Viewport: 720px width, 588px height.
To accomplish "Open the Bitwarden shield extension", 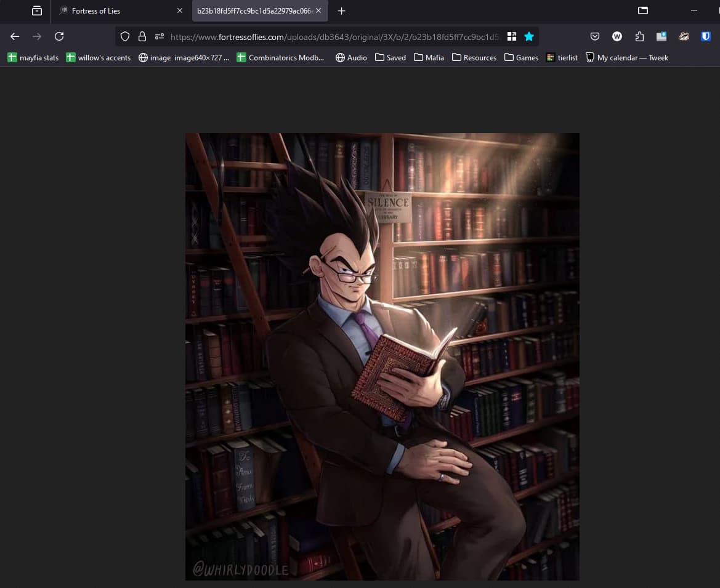I will coord(706,37).
